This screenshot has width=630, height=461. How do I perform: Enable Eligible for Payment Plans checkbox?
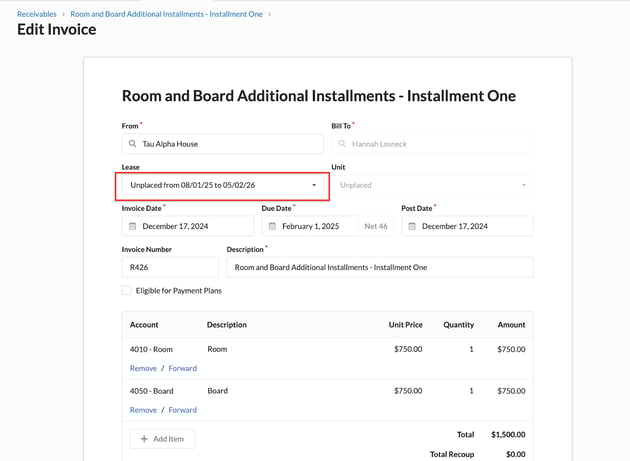pyautogui.click(x=127, y=291)
